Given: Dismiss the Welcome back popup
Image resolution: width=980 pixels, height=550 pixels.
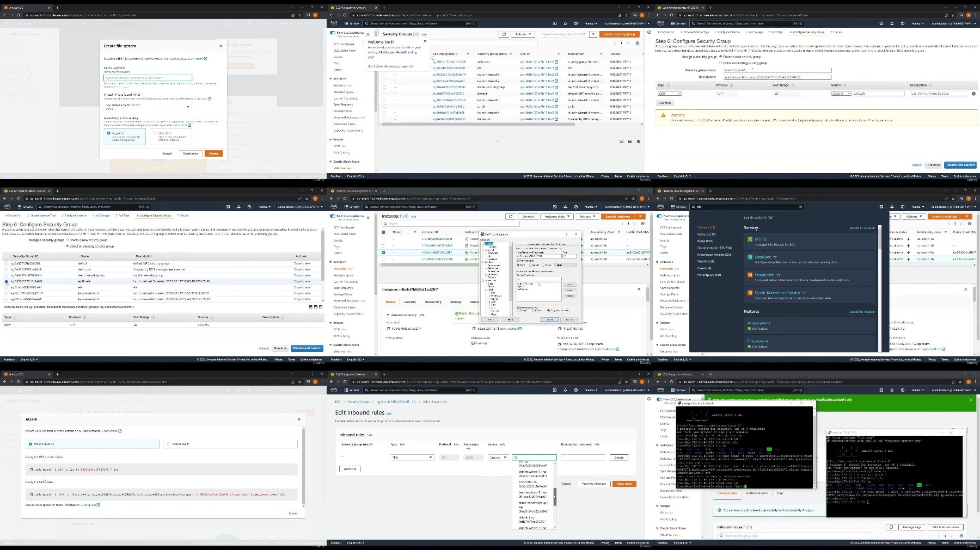Looking at the screenshot, I should click(x=425, y=41).
